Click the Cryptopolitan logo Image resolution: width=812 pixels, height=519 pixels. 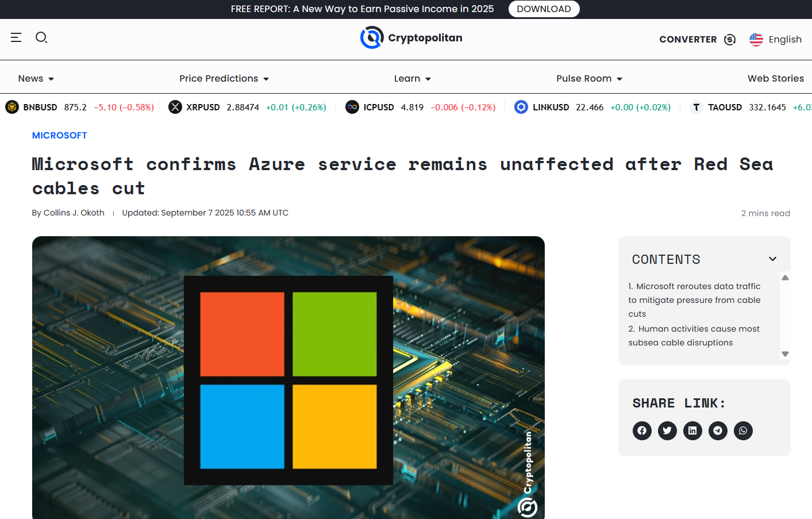411,37
